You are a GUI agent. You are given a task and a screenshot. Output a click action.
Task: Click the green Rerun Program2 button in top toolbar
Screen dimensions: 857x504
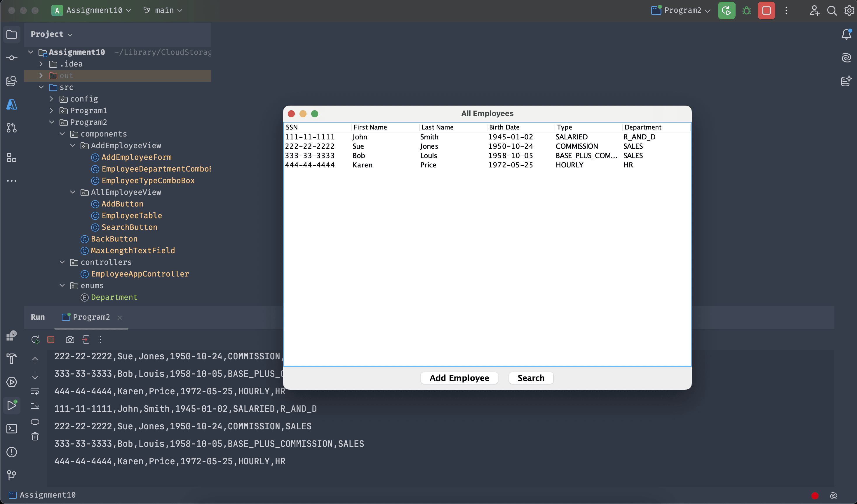point(727,10)
